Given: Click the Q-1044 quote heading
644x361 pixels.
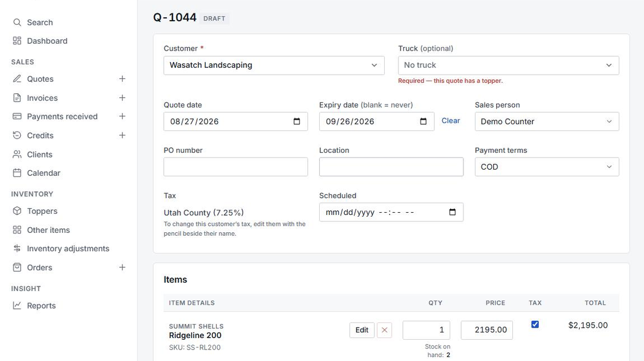Looking at the screenshot, I should (x=175, y=17).
